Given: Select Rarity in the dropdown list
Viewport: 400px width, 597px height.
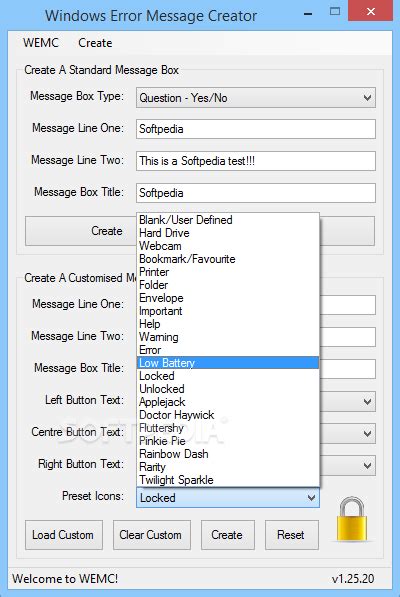Looking at the screenshot, I should 228,467.
